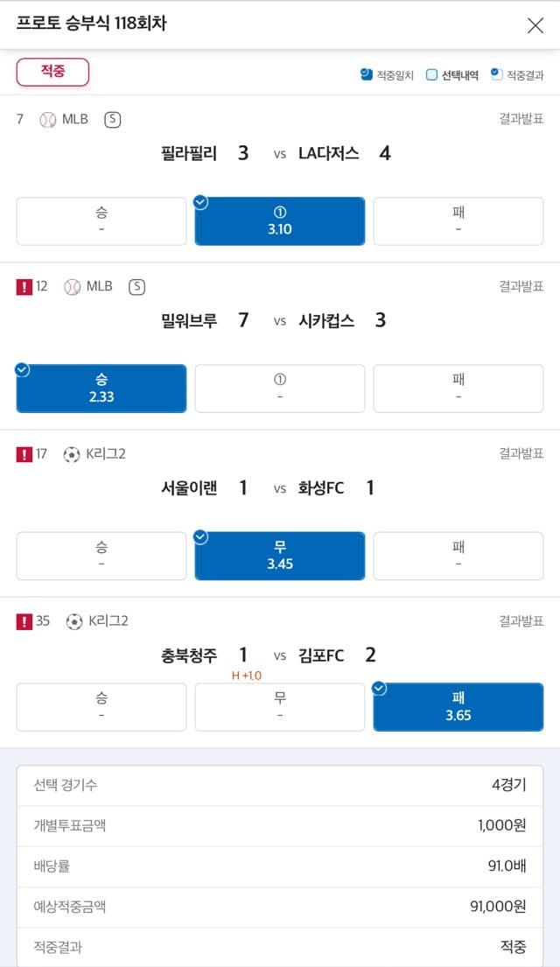This screenshot has width=560, height=967.
Task: Toggle the 선택내역 checkbox
Action: 431,74
